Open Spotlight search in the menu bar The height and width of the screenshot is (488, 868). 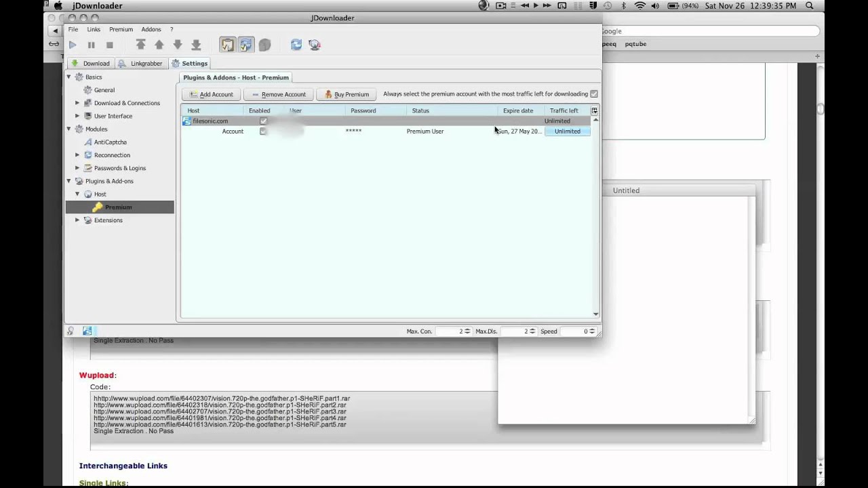pos(810,5)
